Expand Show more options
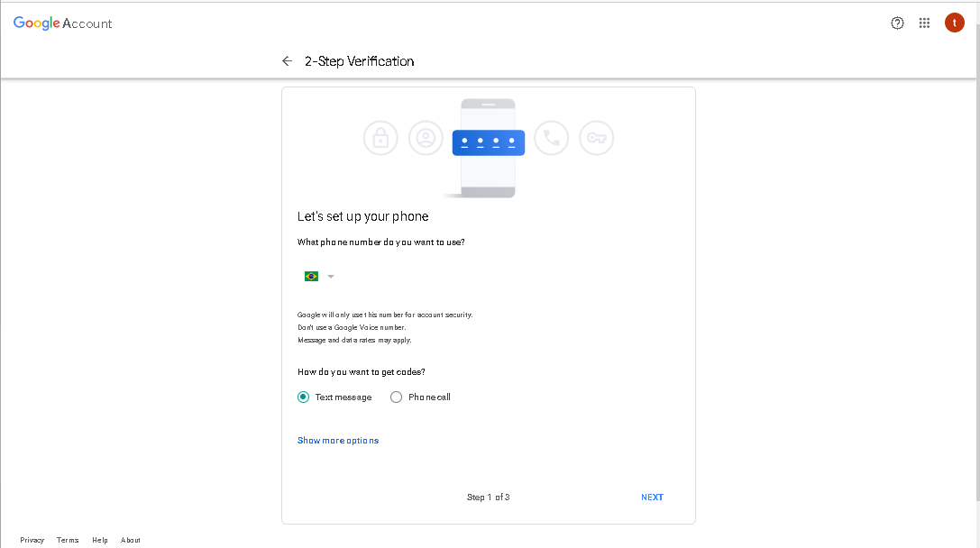 [338, 441]
